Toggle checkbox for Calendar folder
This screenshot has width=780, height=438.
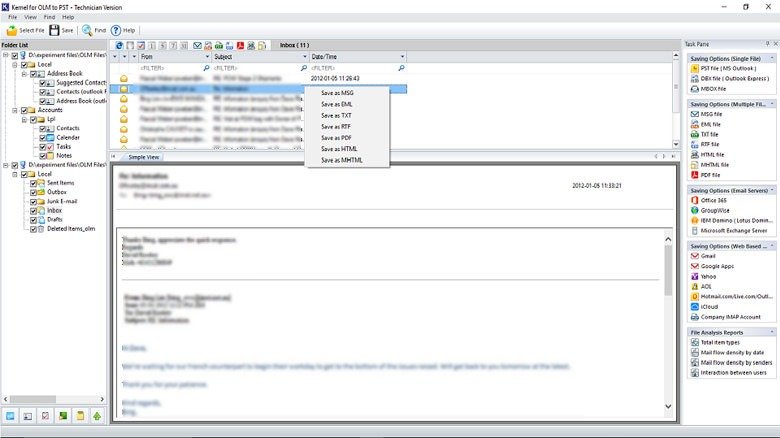[43, 137]
